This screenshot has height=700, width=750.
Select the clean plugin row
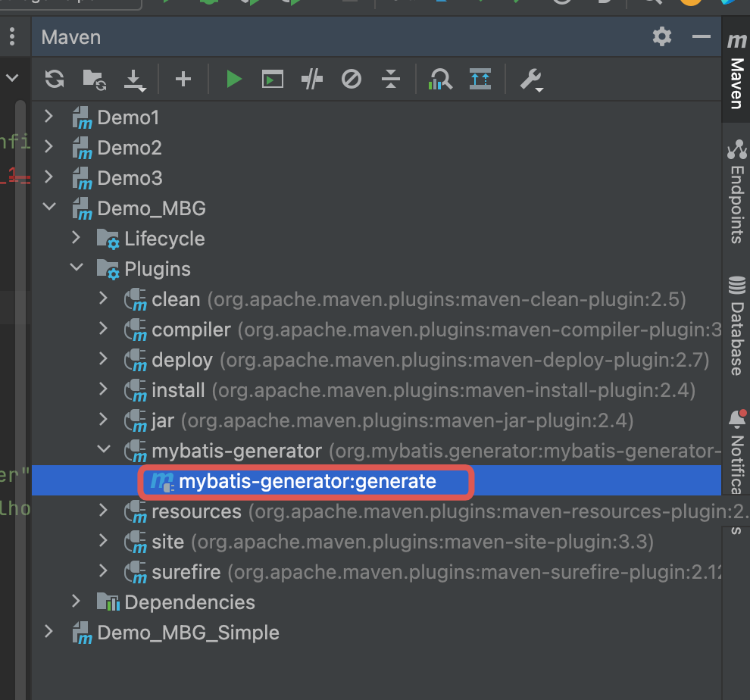tap(377, 299)
